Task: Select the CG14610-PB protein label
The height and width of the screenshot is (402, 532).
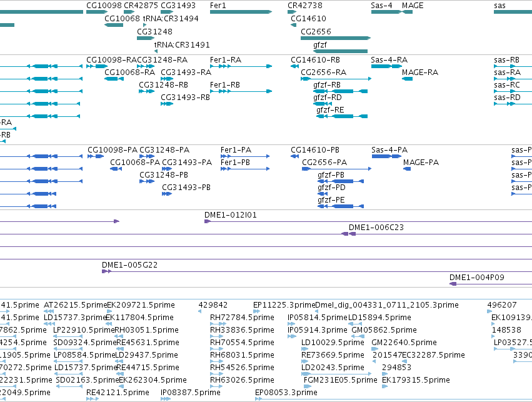Action: click(315, 150)
